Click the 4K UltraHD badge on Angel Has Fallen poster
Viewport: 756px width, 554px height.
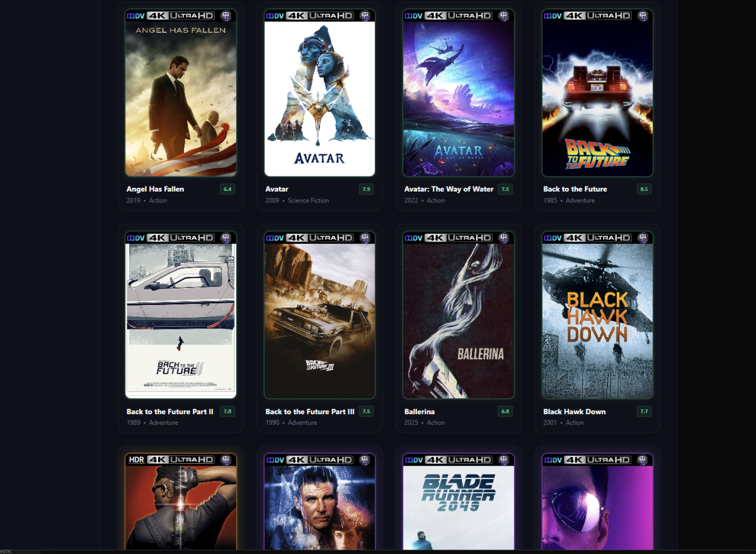pyautogui.click(x=181, y=16)
